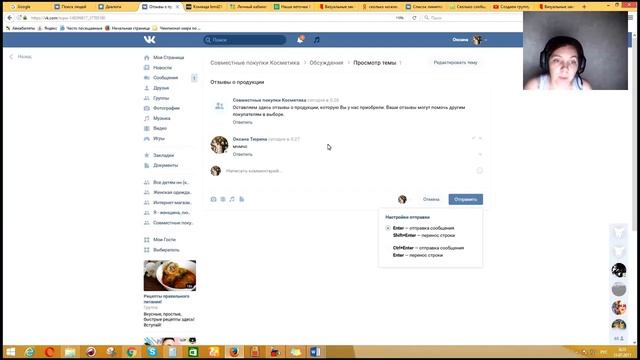Screen dimensions: 640x360
Task: Open Мои Гости in the sidebar
Action: [164, 240]
